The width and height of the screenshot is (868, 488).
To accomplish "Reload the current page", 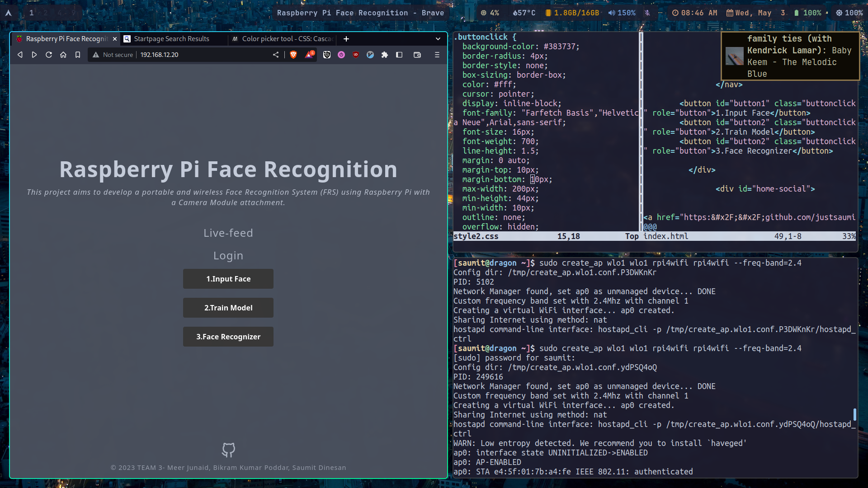I will (49, 55).
